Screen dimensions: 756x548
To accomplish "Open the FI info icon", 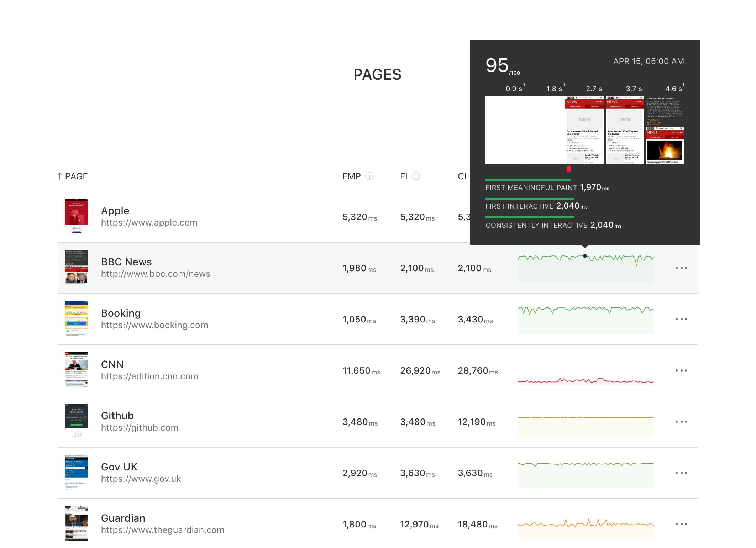I will coord(416,176).
